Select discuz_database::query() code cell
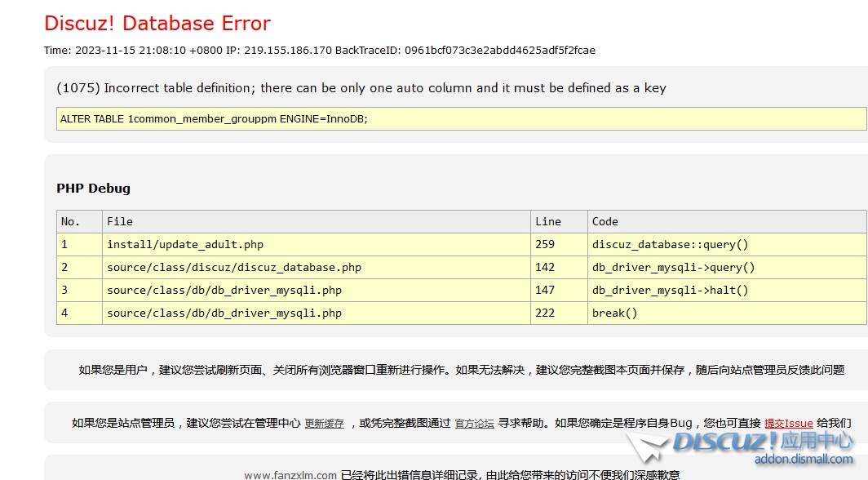The height and width of the screenshot is (480, 868). 728,244
